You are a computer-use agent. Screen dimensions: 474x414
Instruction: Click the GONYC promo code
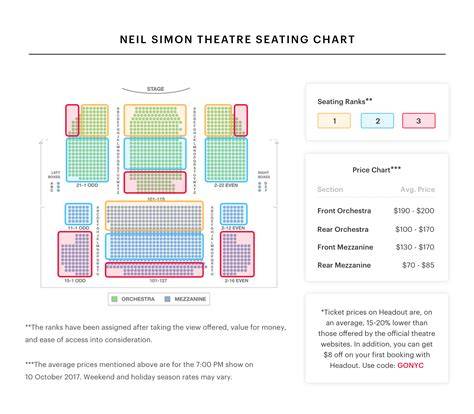[x=410, y=365]
